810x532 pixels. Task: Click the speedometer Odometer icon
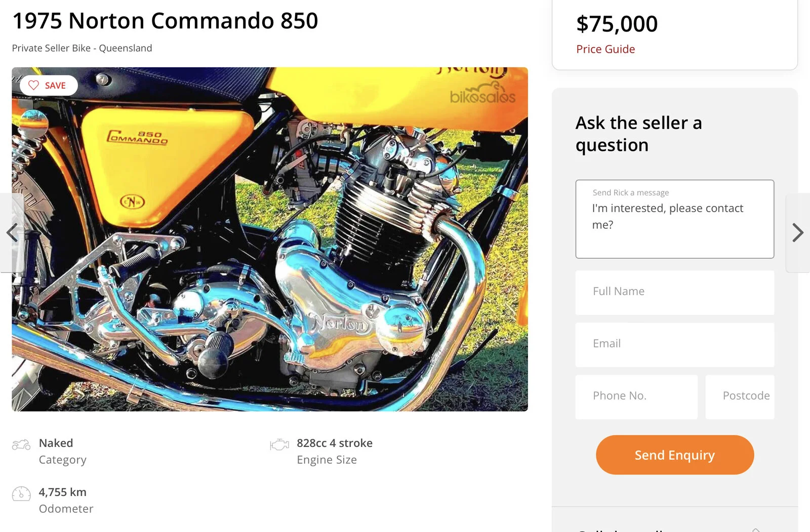click(x=21, y=493)
